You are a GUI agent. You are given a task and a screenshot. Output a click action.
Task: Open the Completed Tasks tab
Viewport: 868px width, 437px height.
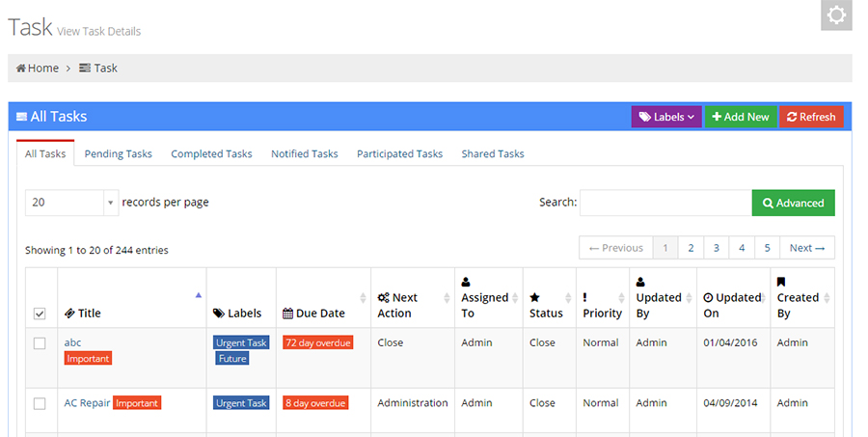(211, 154)
